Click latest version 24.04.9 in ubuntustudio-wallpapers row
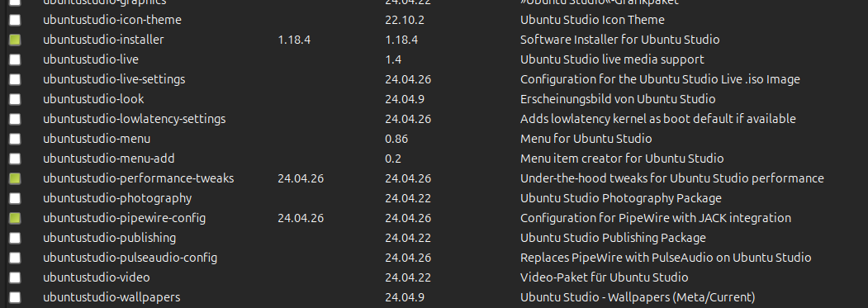 click(x=405, y=297)
